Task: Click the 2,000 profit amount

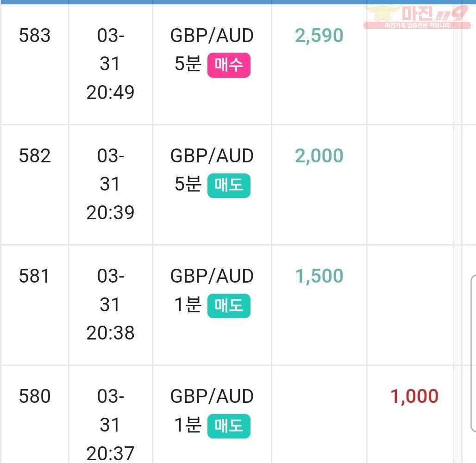Action: [x=319, y=156]
